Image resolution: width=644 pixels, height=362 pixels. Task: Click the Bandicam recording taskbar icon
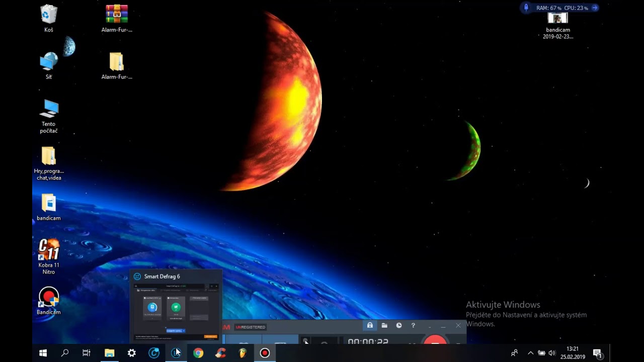pyautogui.click(x=265, y=353)
